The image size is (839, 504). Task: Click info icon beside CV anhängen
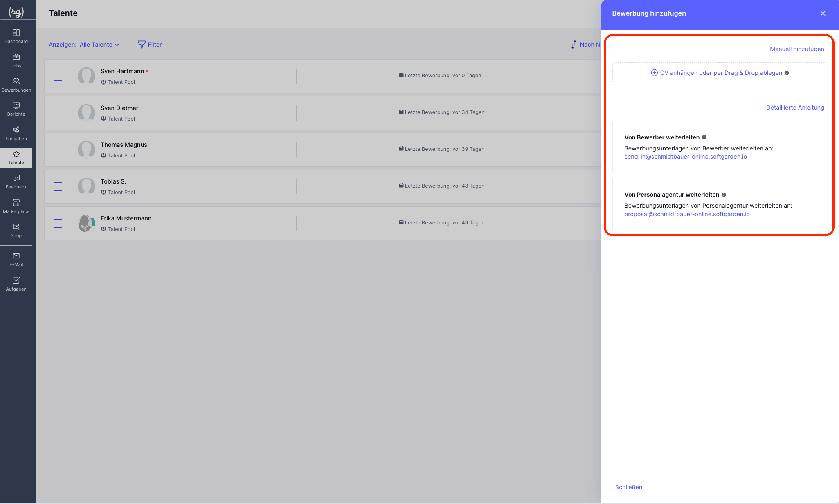[x=787, y=73]
